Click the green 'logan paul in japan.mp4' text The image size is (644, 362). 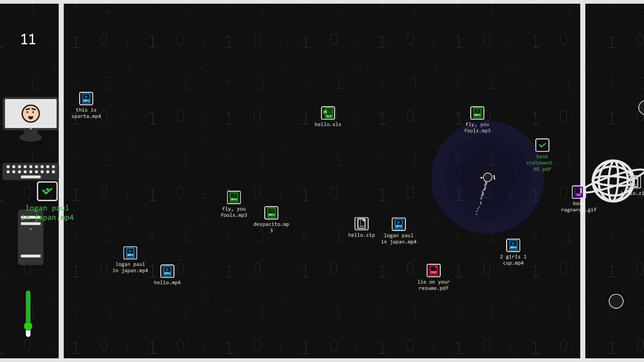(x=47, y=213)
